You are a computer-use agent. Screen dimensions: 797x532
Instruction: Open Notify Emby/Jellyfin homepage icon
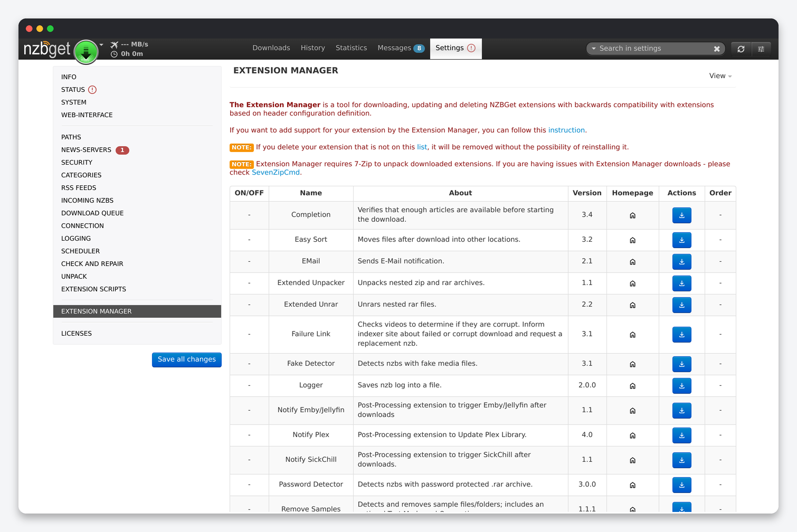coord(632,411)
